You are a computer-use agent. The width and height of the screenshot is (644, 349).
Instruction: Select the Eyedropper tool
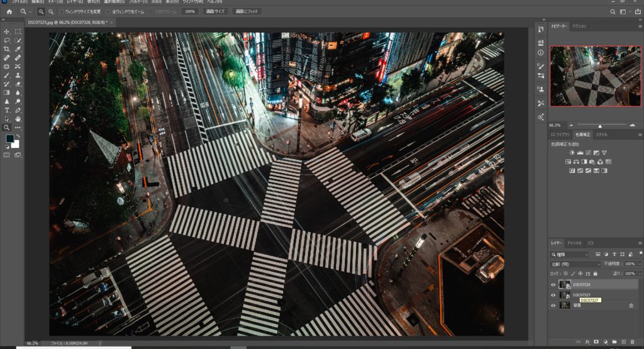coord(18,49)
